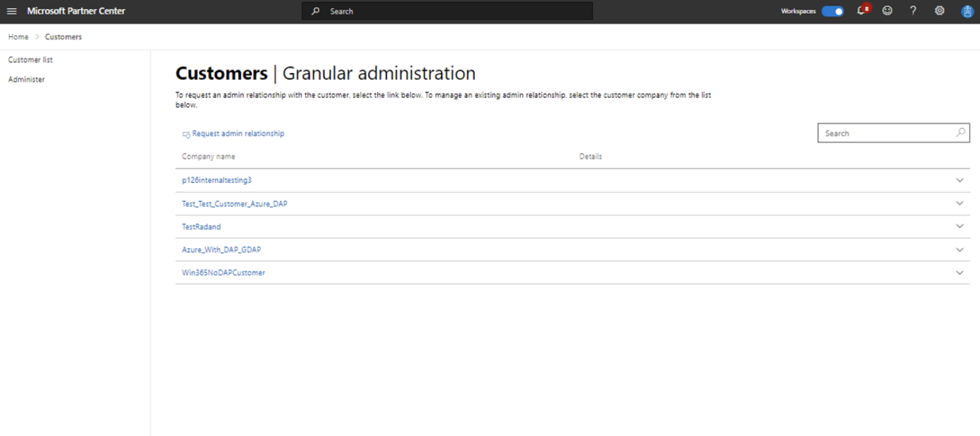
Task: Open the hamburger navigation menu
Action: point(11,11)
